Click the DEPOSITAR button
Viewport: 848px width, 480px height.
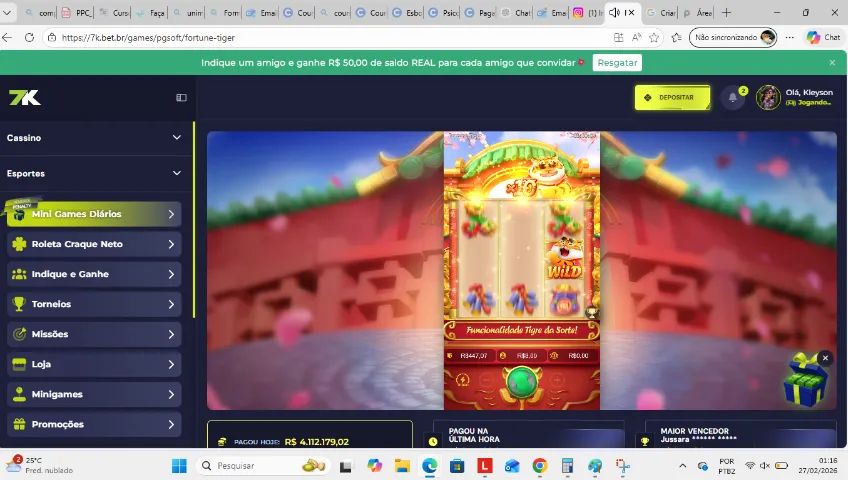[x=672, y=97]
